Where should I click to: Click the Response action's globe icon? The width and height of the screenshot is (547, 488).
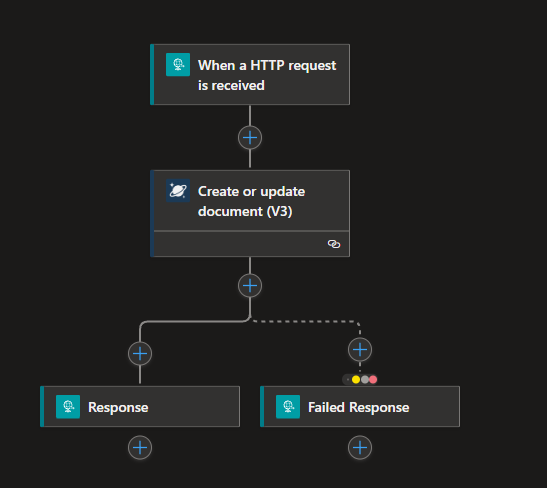pyautogui.click(x=68, y=406)
